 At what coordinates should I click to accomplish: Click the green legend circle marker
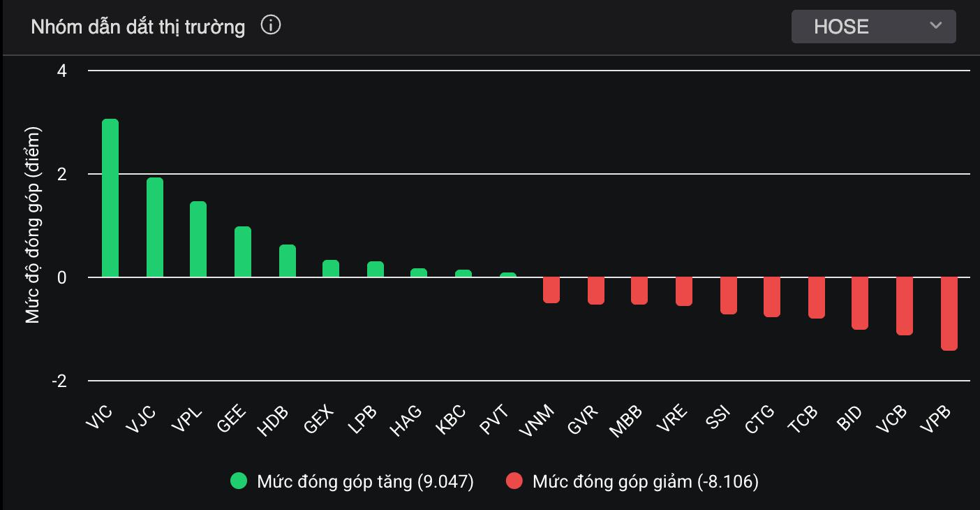tap(239, 481)
